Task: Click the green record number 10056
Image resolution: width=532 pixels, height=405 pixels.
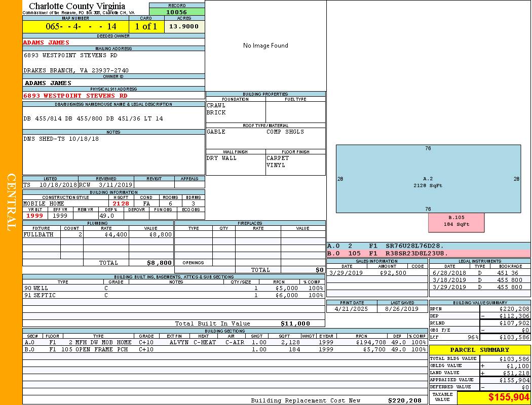Action: [x=177, y=12]
